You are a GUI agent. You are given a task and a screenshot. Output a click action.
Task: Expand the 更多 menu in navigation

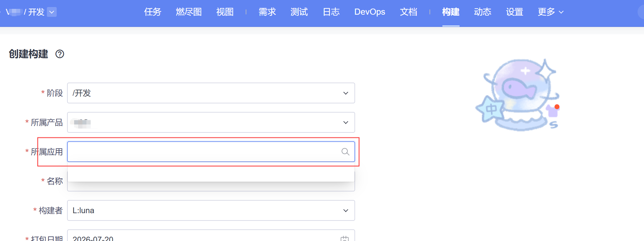click(x=551, y=12)
